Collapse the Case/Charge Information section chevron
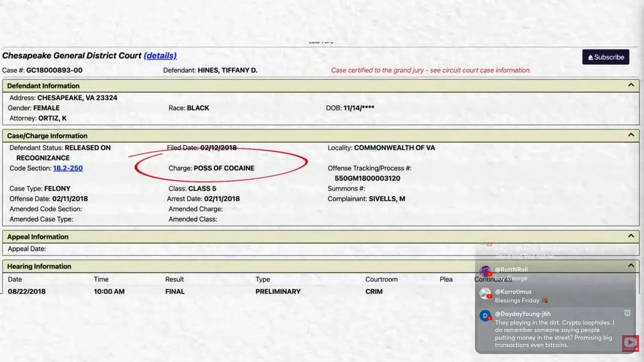Screen dimensions: 644x362 (x=631, y=135)
